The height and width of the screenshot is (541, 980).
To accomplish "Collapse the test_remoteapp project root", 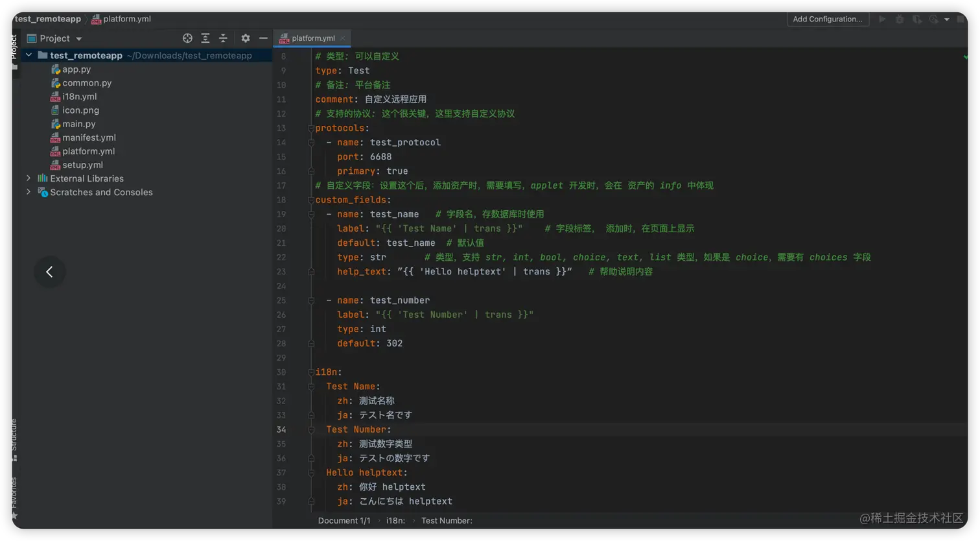I will [29, 55].
